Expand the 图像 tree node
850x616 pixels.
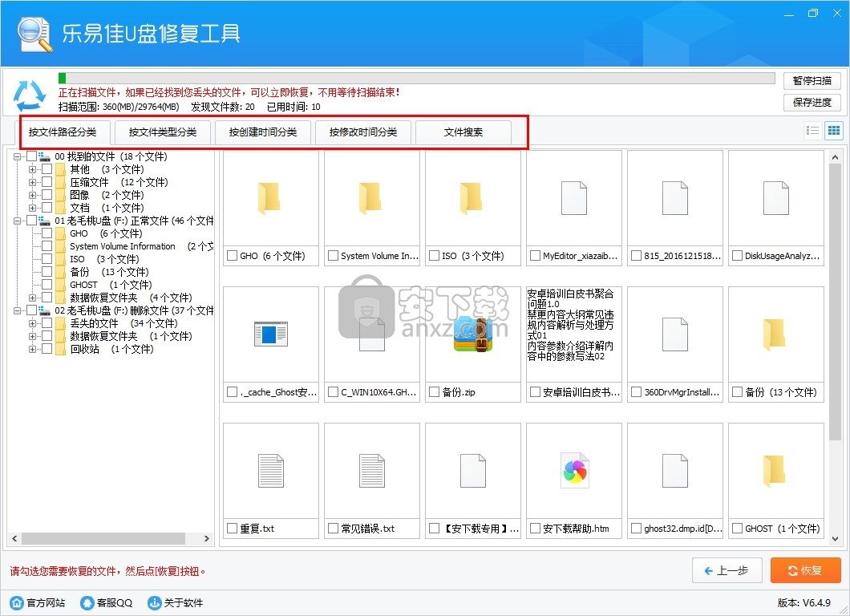click(x=33, y=195)
